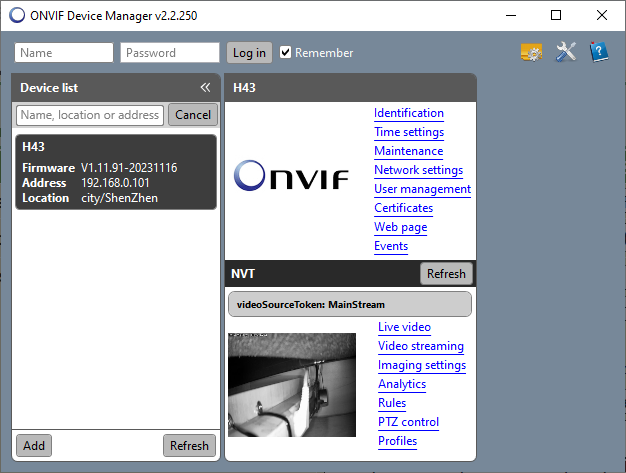Maximize the ONVIF Device Manager window
This screenshot has width=626, height=473.
556,16
